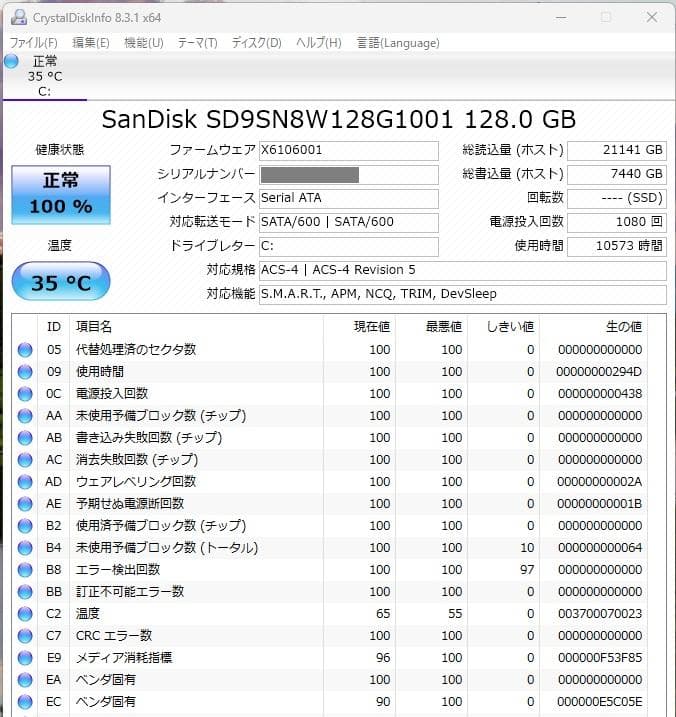
Task: Click the status orb of row BB
Action: pyautogui.click(x=25, y=592)
